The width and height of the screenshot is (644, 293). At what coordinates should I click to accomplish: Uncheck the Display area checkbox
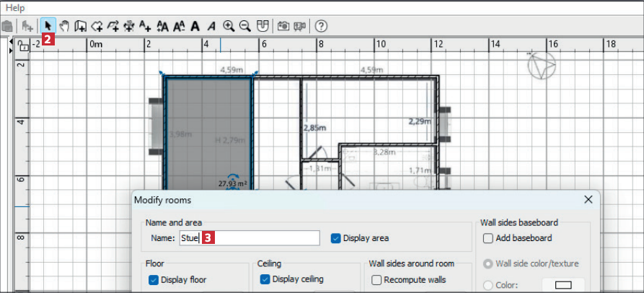pyautogui.click(x=335, y=238)
